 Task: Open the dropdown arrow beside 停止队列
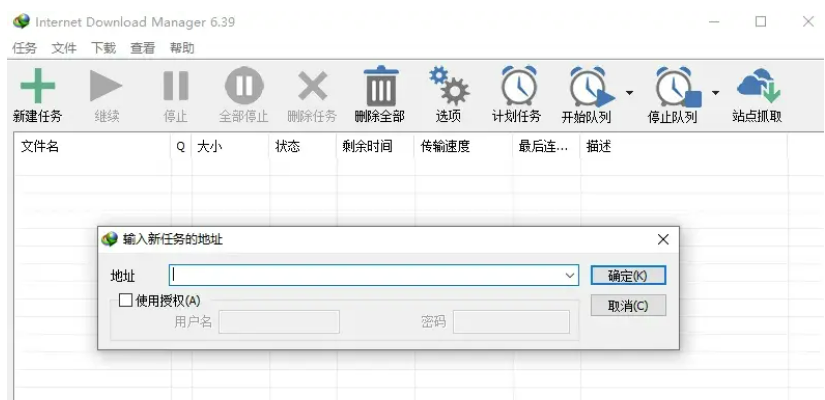[x=715, y=94]
